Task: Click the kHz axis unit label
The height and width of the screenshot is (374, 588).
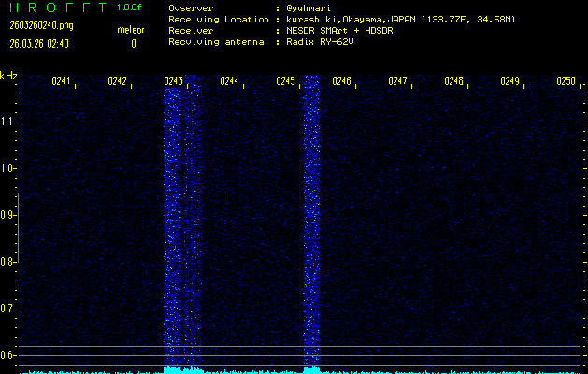Action: [8, 76]
